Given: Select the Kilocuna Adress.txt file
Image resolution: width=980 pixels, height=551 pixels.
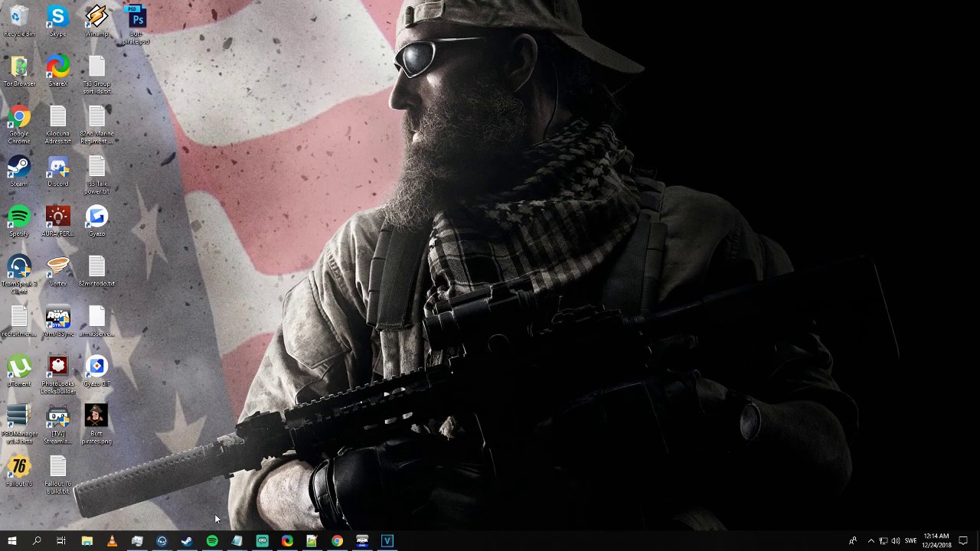Looking at the screenshot, I should [x=57, y=126].
